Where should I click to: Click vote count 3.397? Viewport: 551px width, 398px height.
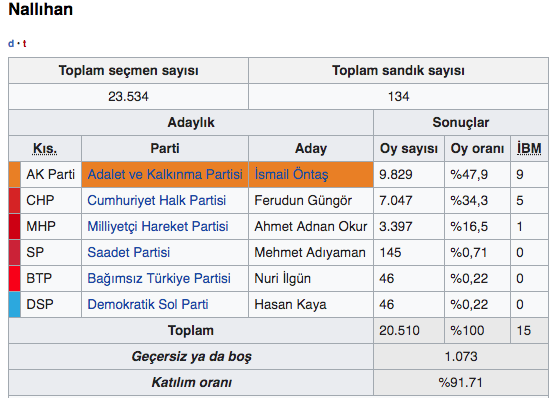pyautogui.click(x=396, y=226)
